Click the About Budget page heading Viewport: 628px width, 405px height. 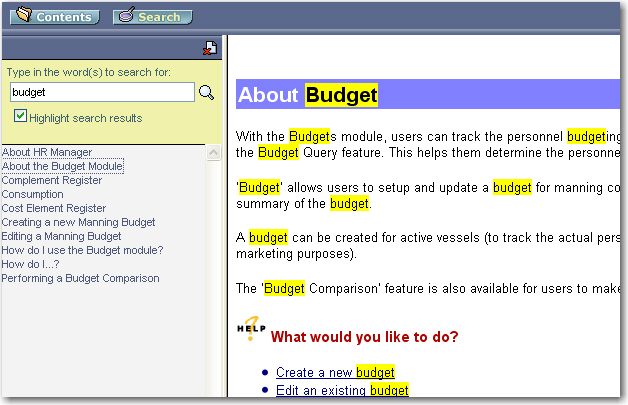click(x=308, y=96)
